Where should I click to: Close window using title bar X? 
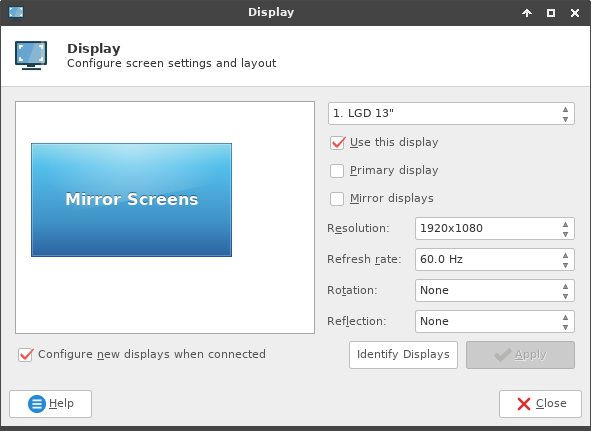(575, 13)
